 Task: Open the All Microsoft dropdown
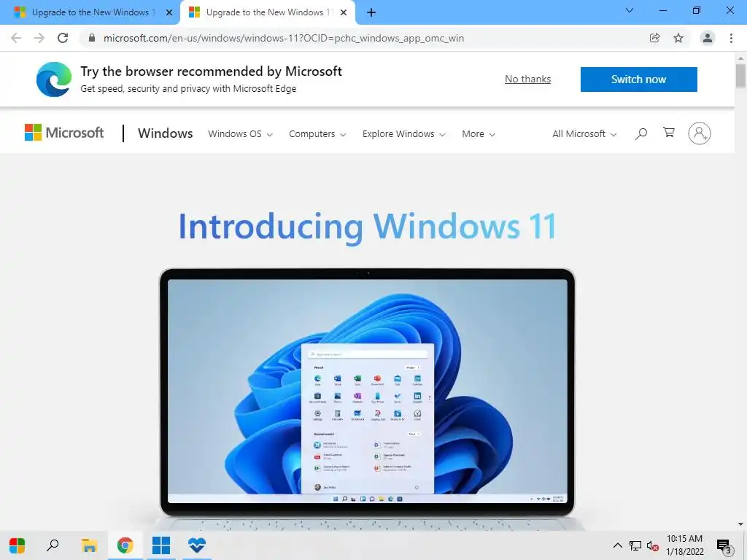(x=584, y=134)
